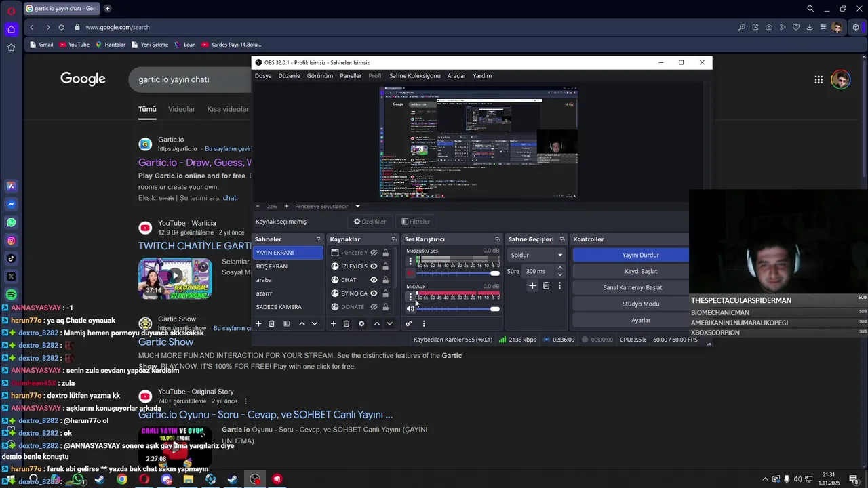Open source properties gear in Kaynaklar toolbar
868x488 pixels.
pyautogui.click(x=361, y=324)
